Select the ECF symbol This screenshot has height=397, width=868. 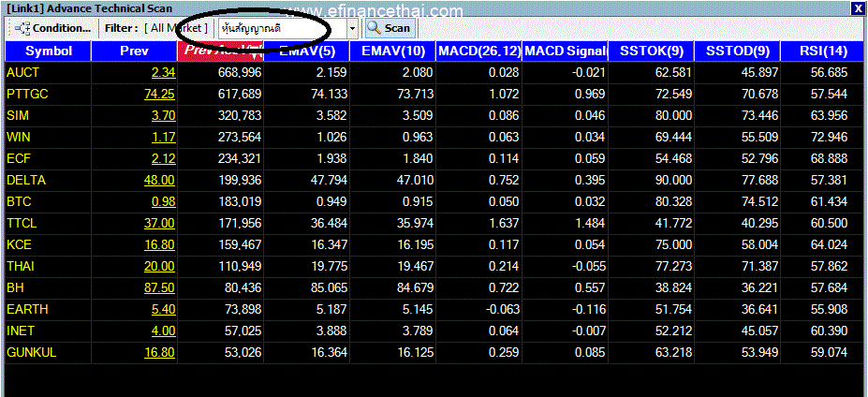[x=19, y=159]
